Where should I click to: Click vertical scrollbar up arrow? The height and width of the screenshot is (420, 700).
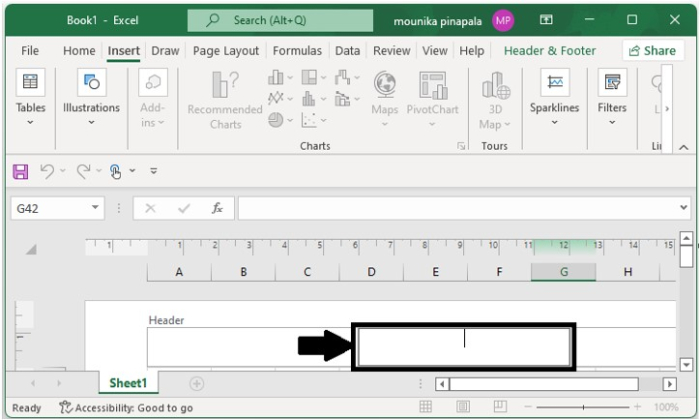pyautogui.click(x=686, y=238)
